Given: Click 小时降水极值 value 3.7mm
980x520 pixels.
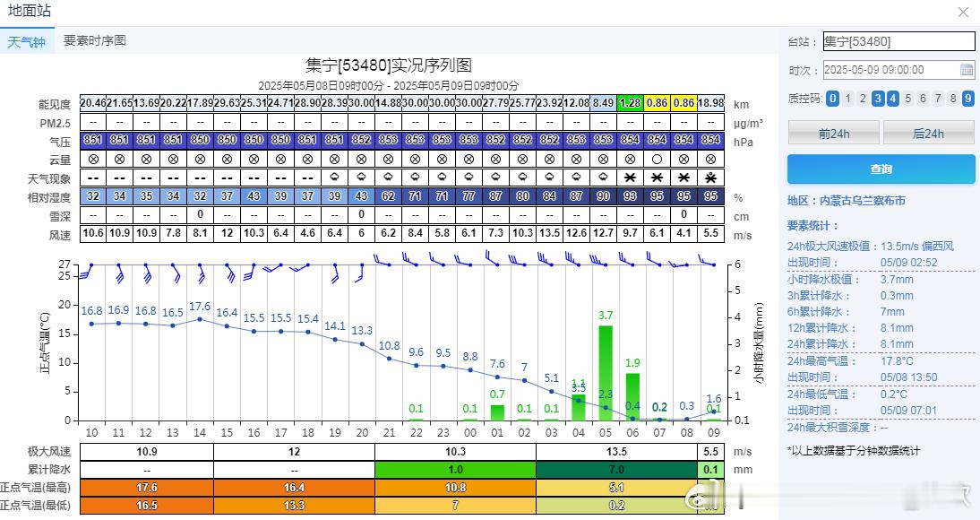Looking at the screenshot, I should click(x=897, y=279).
